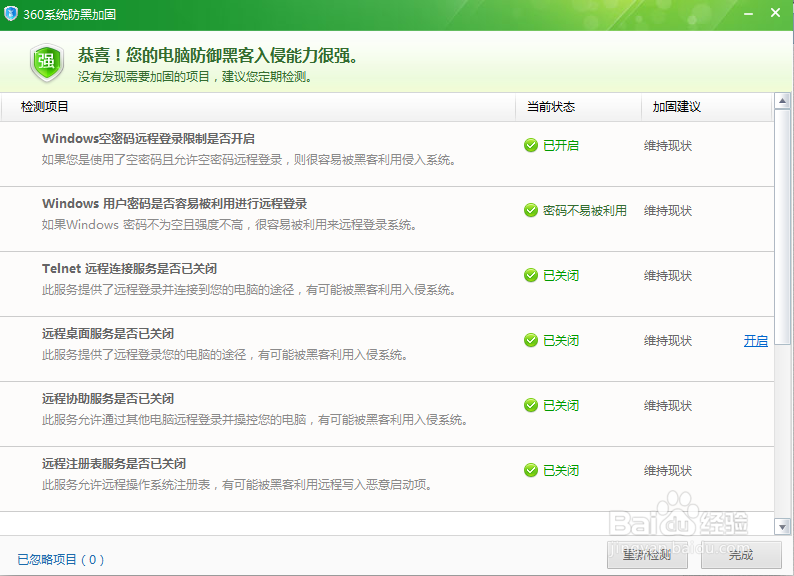The width and height of the screenshot is (794, 576).
Task: Click the headline 恭喜！您的电脑防御黑客入侵能力很强。
Action: tap(218, 55)
